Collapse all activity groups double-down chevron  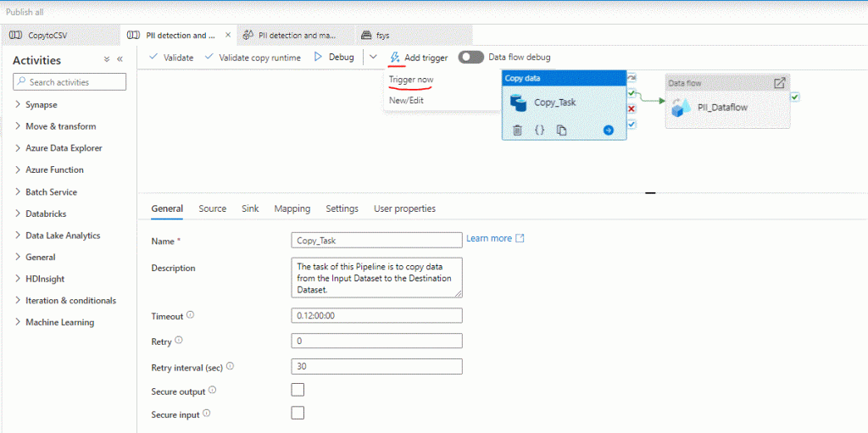tap(107, 60)
